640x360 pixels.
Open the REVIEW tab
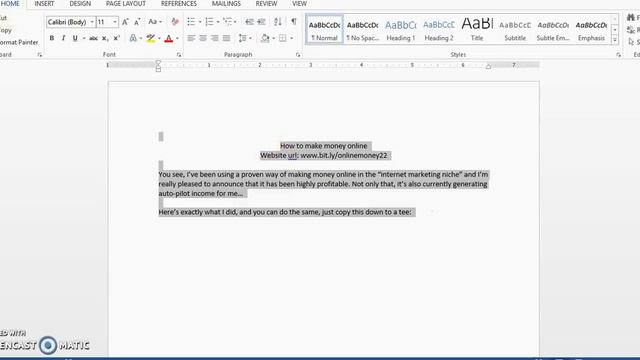266,4
